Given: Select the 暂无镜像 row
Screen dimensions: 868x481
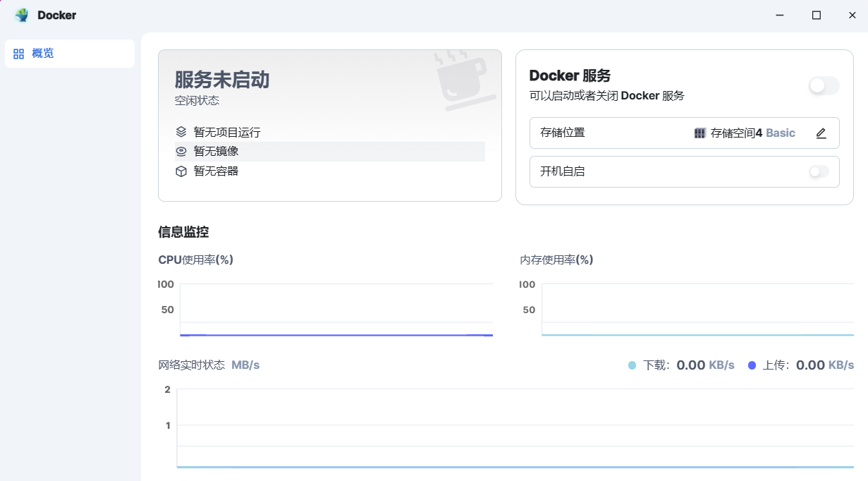Looking at the screenshot, I should (x=330, y=151).
